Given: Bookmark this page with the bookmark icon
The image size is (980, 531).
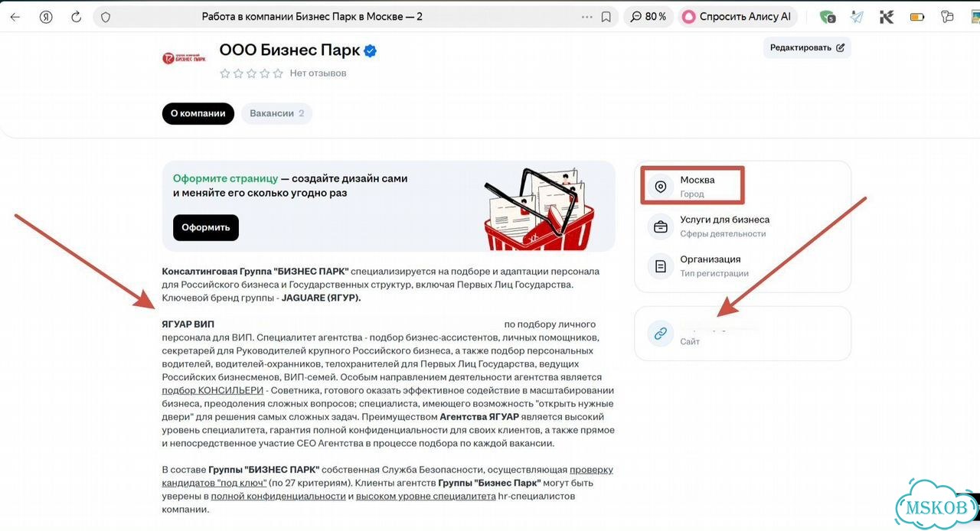Looking at the screenshot, I should coord(606,17).
